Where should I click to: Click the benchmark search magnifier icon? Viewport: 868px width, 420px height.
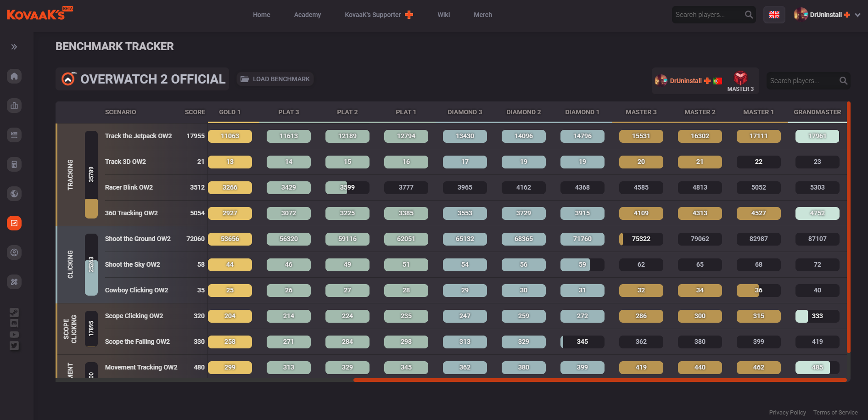843,81
